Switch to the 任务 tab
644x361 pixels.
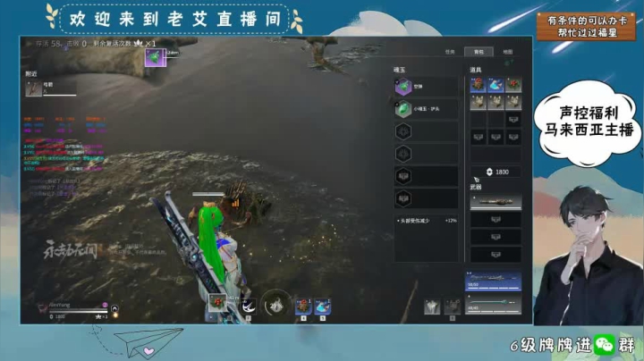(x=450, y=52)
